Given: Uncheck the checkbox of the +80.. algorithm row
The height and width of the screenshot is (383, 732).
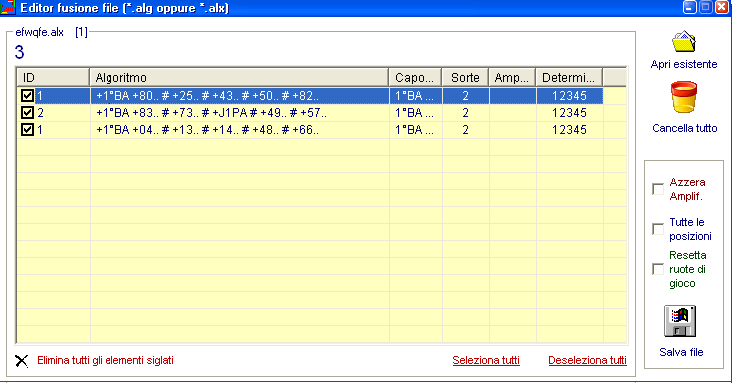Looking at the screenshot, I should (27, 96).
